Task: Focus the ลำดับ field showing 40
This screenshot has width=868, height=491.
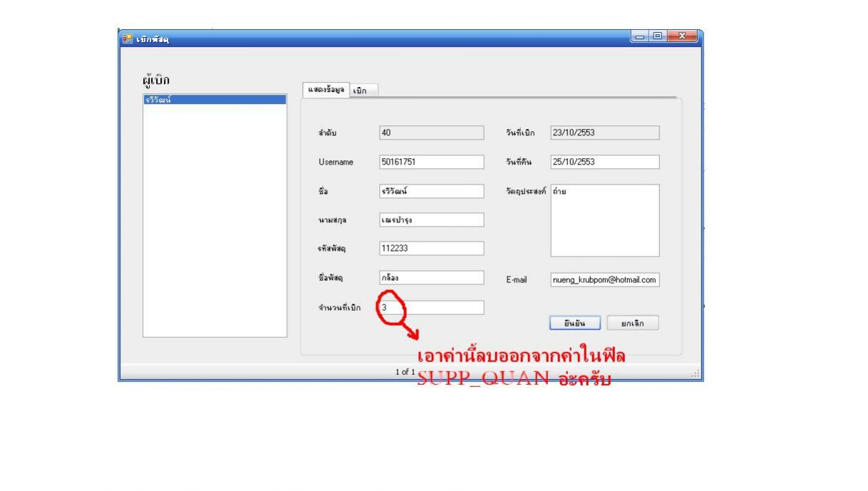Action: click(431, 133)
